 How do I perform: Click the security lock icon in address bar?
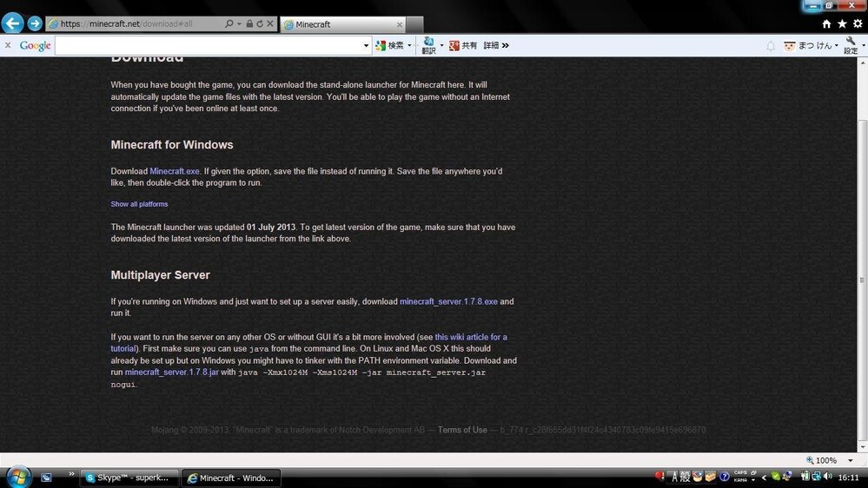249,23
